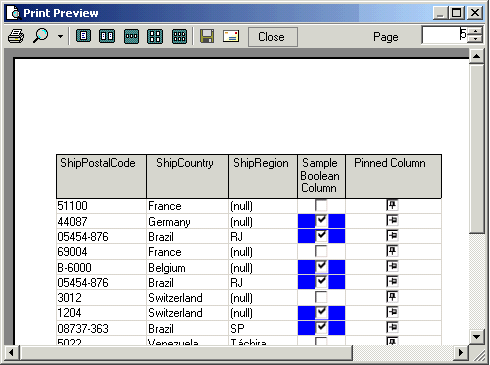Click the Print icon in toolbar
The height and width of the screenshot is (365, 490).
[x=16, y=36]
